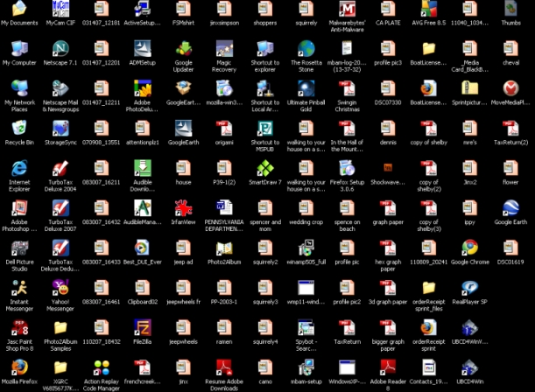The width and height of the screenshot is (535, 392).
Task: Select the Netscape 7.1 icon
Action: point(60,48)
